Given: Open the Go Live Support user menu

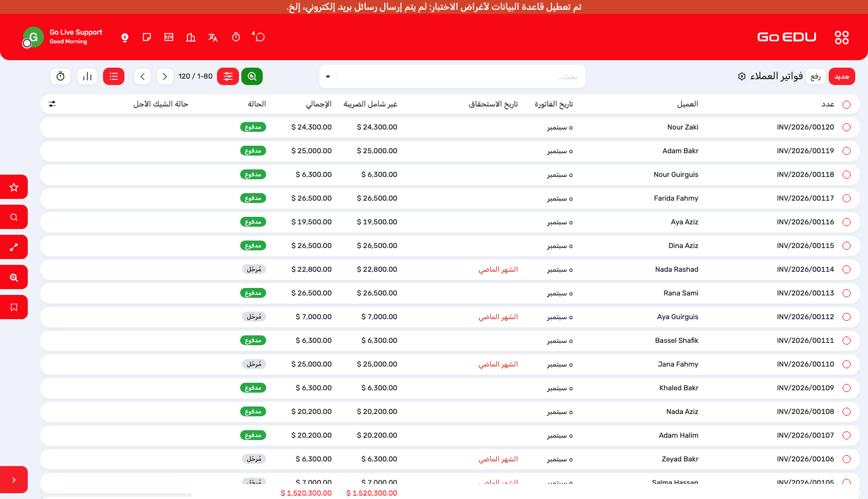Looking at the screenshot, I should [62, 37].
